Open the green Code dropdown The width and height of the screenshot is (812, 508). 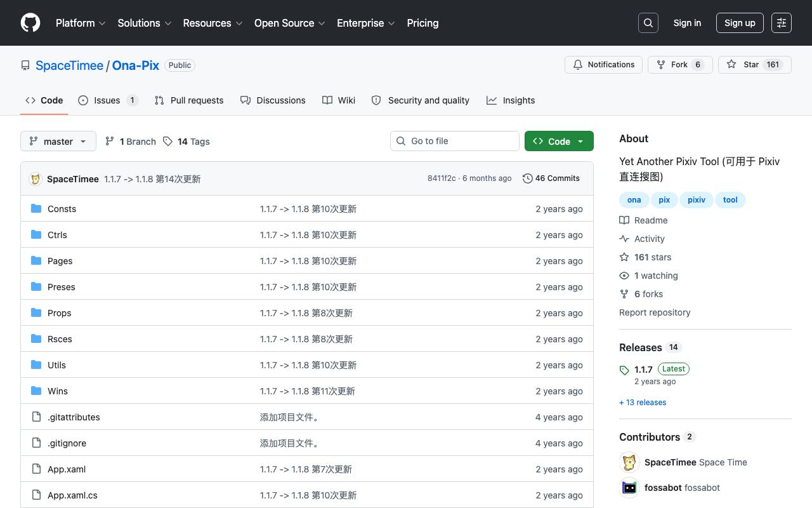(559, 141)
